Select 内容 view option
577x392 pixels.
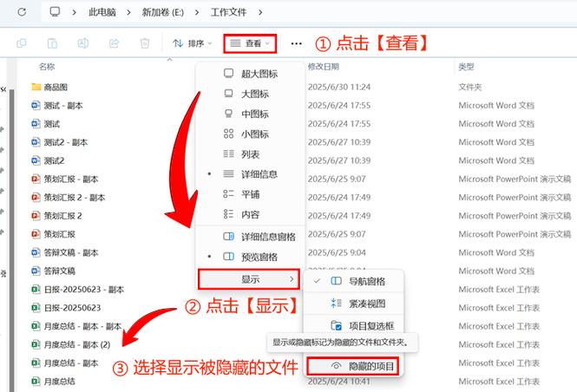pos(250,214)
